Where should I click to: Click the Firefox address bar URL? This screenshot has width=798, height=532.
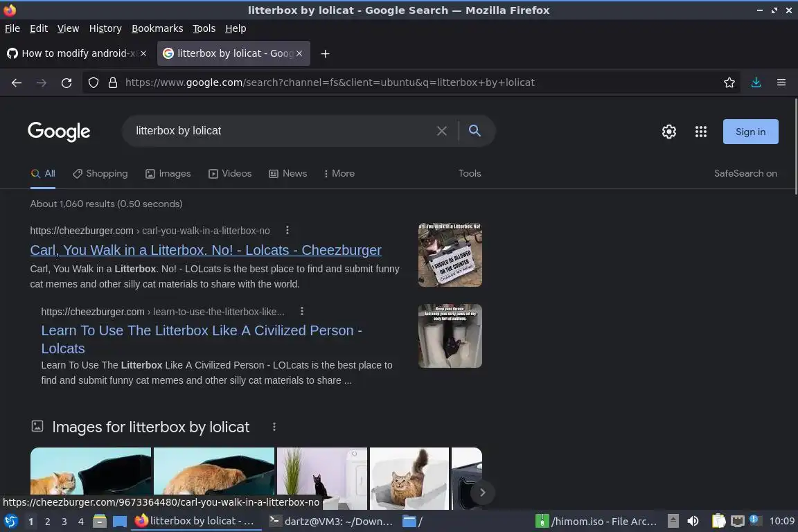pos(330,82)
